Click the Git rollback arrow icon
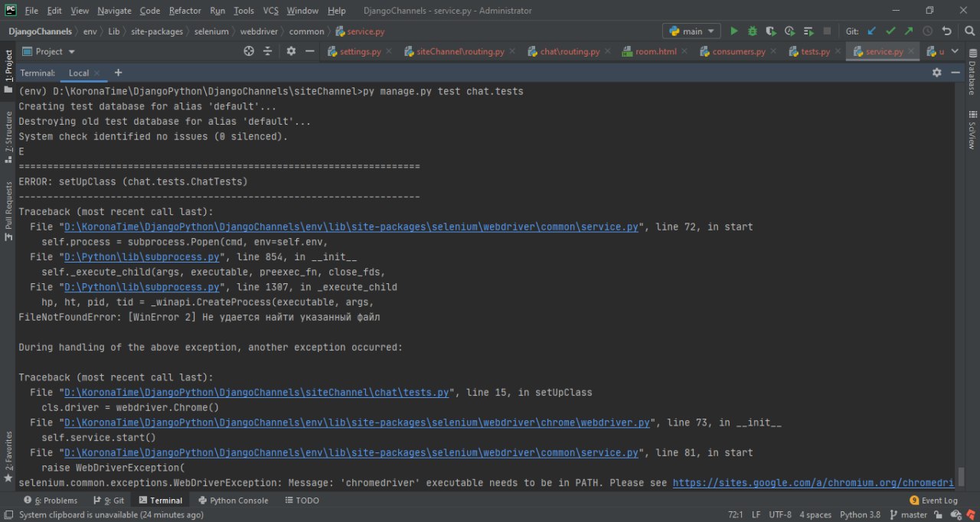Image resolution: width=980 pixels, height=522 pixels. [947, 31]
